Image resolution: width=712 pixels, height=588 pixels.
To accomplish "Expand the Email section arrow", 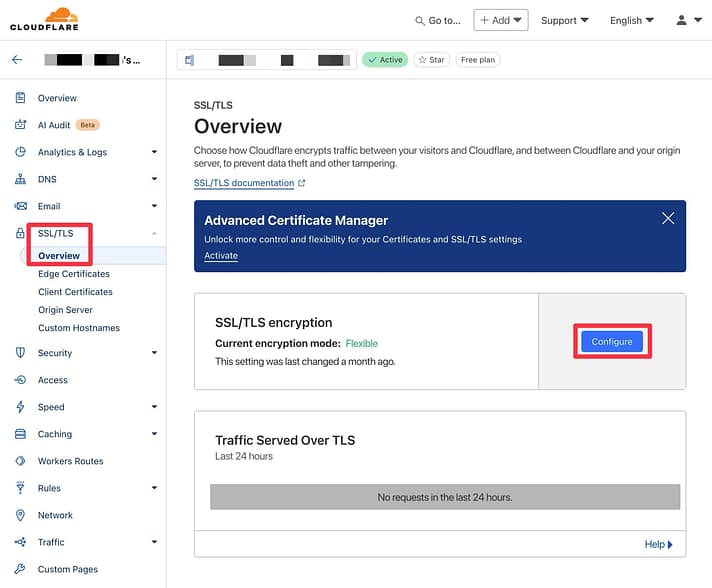I will (x=154, y=206).
